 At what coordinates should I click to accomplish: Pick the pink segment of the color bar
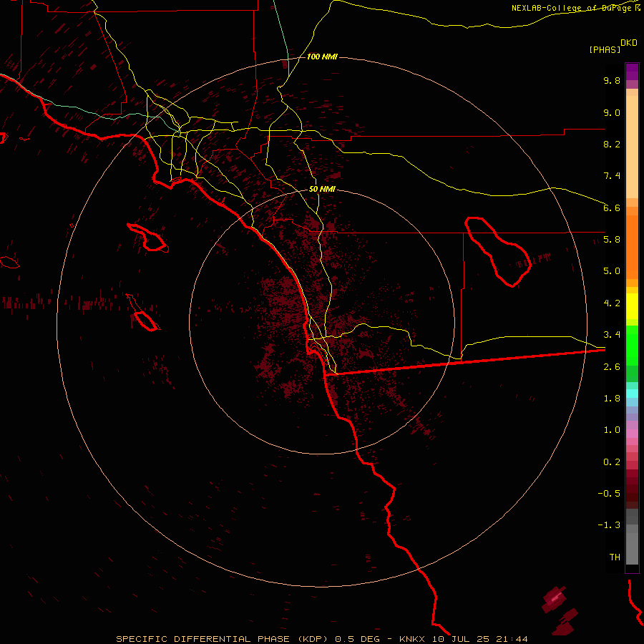point(632,434)
